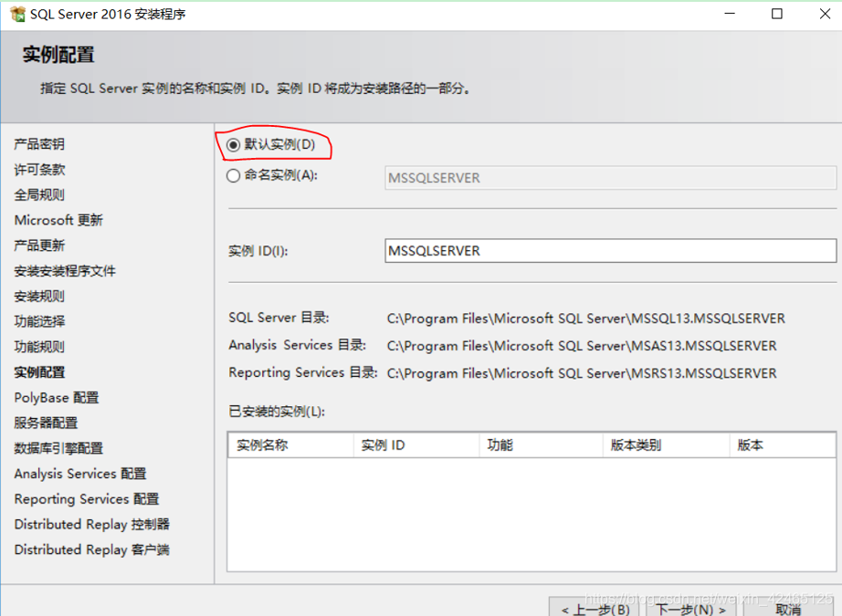This screenshot has height=616, width=842.
Task: Select 服务器配置 step in sidebar
Action: pyautogui.click(x=46, y=423)
